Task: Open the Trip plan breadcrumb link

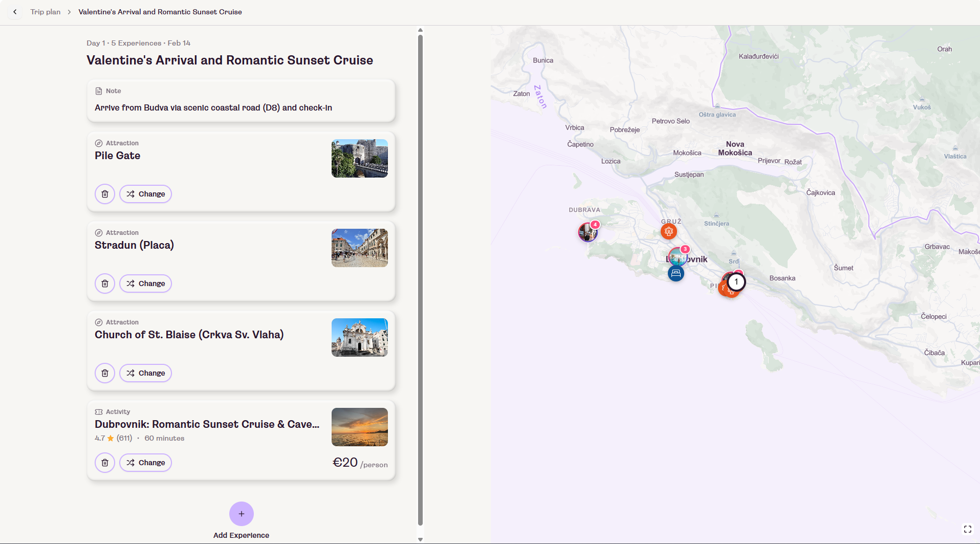Action: point(45,12)
